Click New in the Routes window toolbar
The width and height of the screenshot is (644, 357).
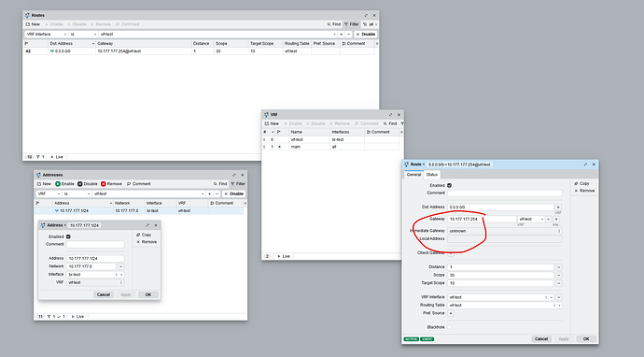click(x=33, y=24)
